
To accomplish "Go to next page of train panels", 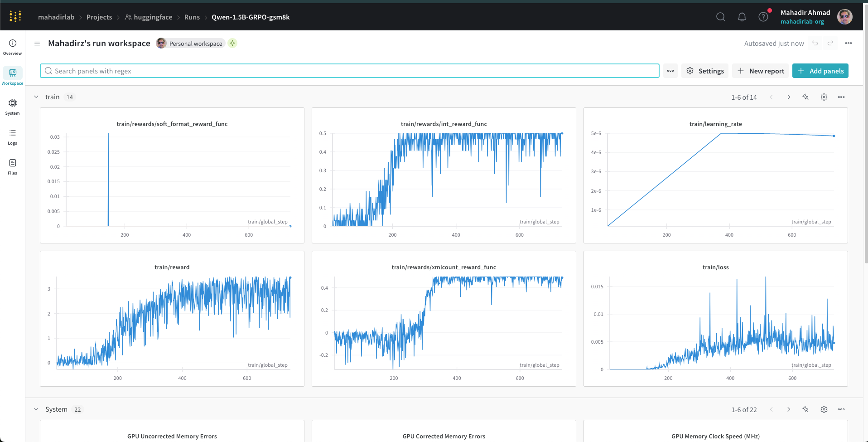I will (789, 97).
